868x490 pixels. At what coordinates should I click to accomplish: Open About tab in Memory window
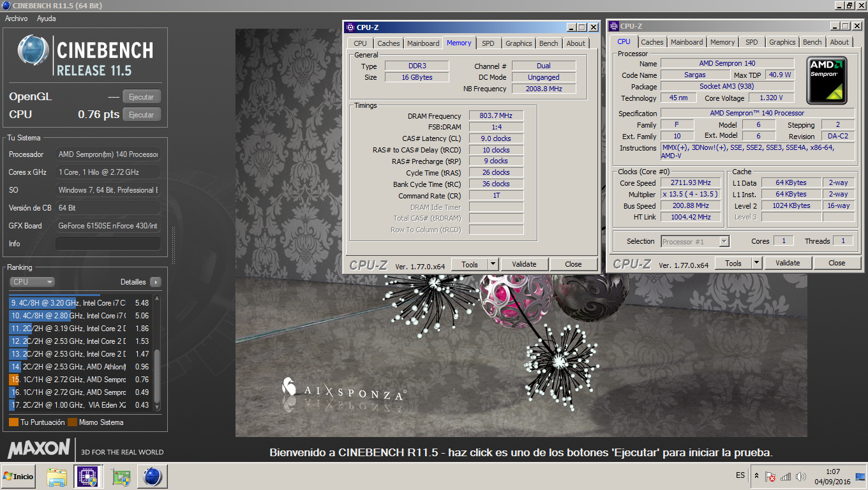tap(576, 43)
